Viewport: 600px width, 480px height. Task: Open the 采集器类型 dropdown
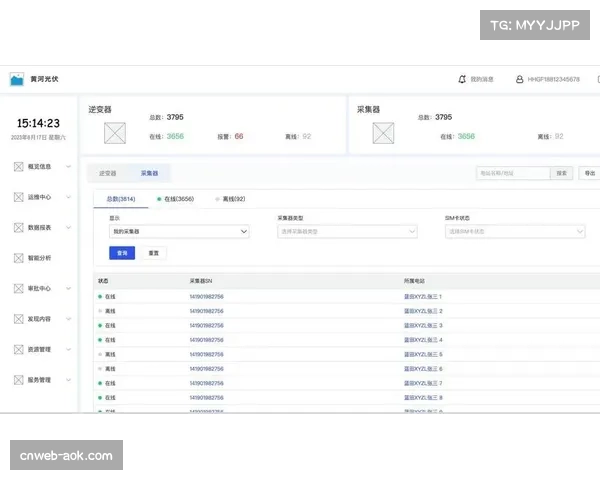point(347,231)
